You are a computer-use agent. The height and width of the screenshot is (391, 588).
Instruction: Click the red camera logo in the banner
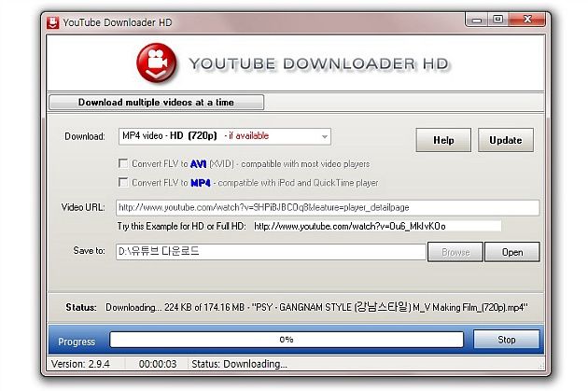157,63
